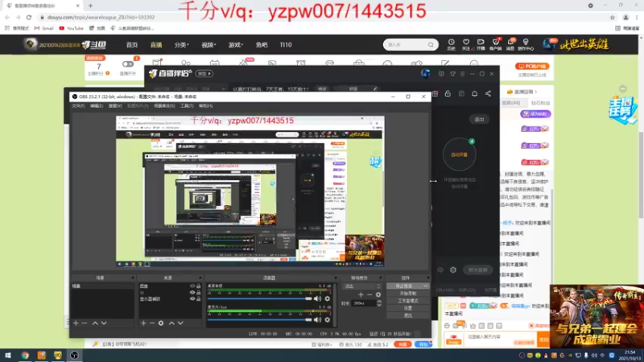The image size is (644, 362).
Task: Move scene up in OBS scenes panel
Action: (95, 323)
